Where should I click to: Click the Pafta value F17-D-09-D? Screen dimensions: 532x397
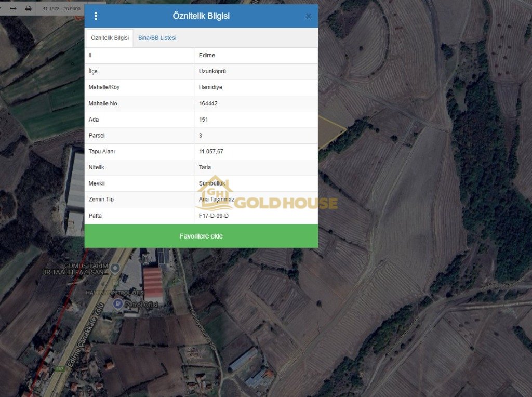[x=214, y=216]
